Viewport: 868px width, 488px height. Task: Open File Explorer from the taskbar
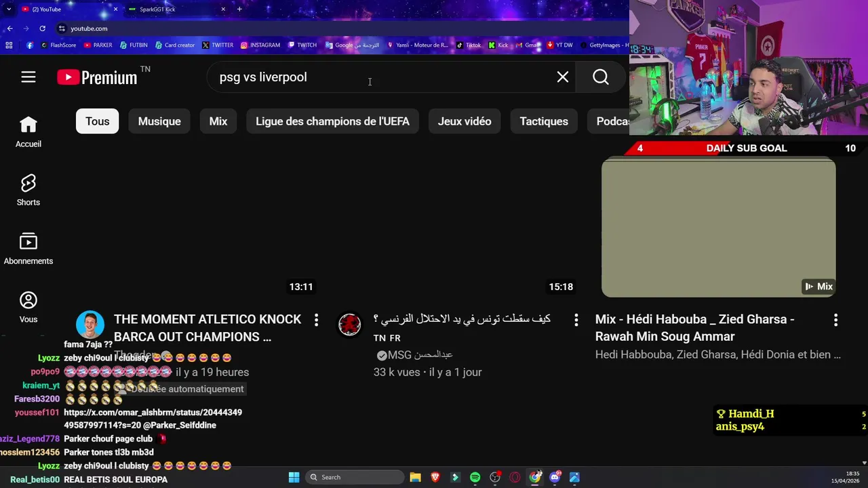tap(416, 477)
